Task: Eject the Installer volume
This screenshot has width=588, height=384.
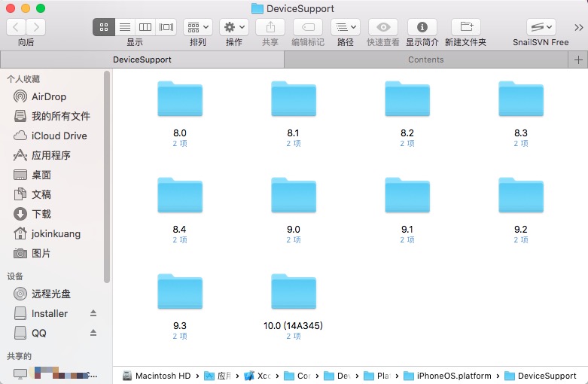Action: click(93, 313)
